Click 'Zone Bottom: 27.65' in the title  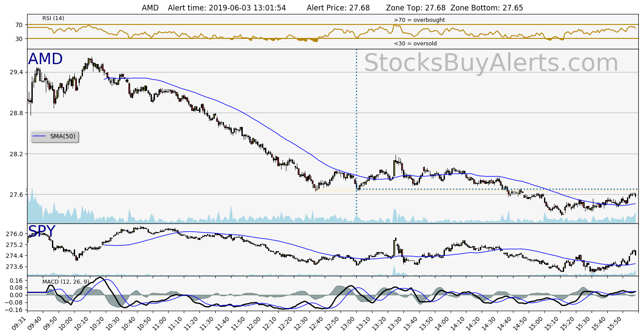click(487, 8)
